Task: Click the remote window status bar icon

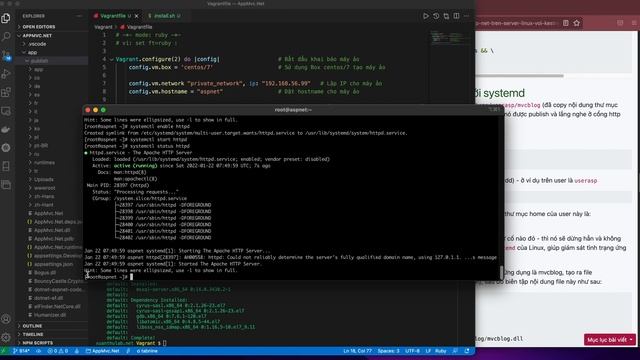Action: point(3,351)
